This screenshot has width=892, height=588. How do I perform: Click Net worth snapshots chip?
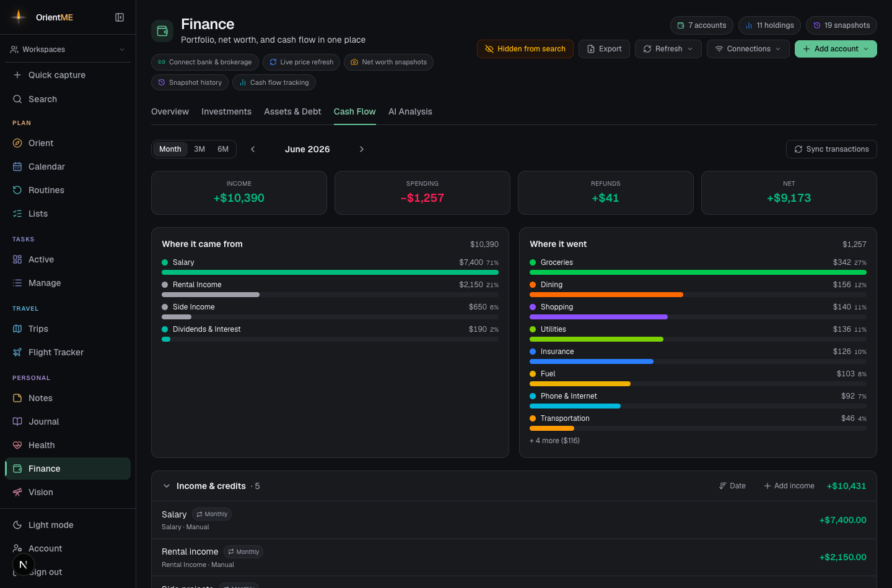point(388,62)
